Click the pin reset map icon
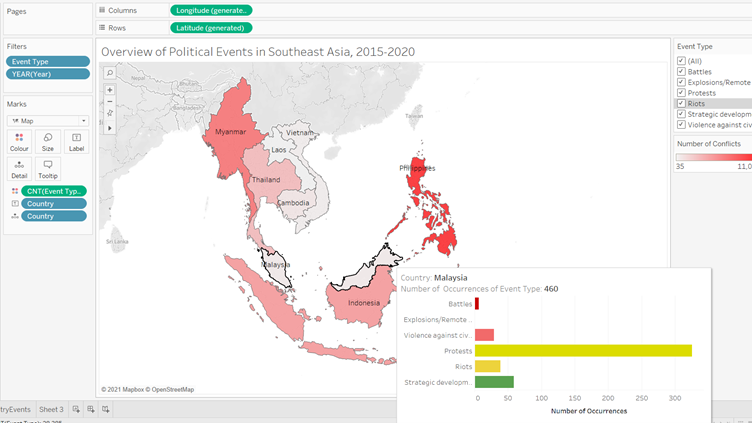 (x=110, y=112)
